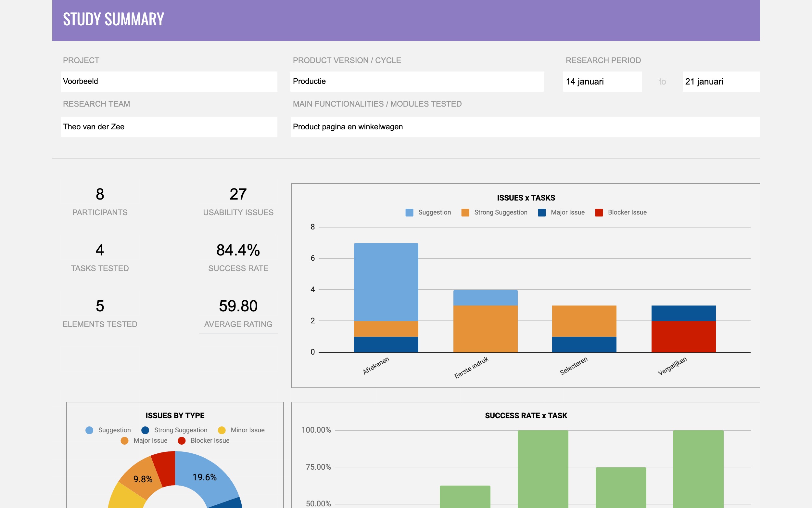
Task: Click the Eerste indruk axis label
Action: click(x=471, y=368)
